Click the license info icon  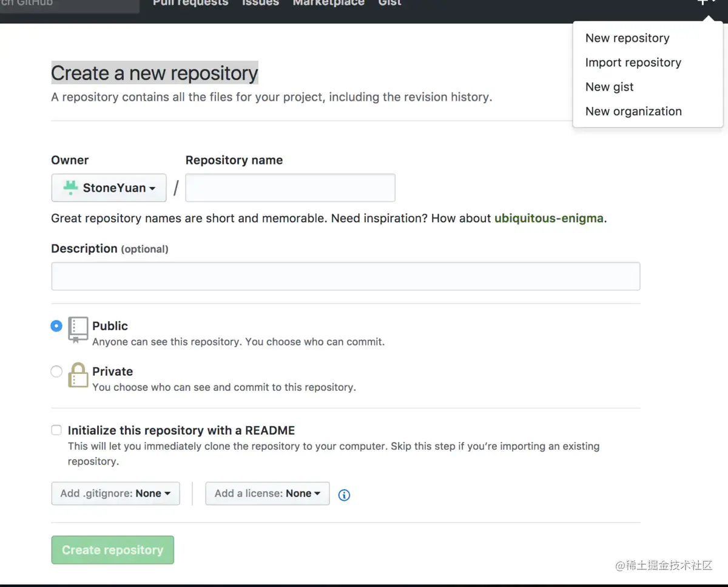pyautogui.click(x=344, y=495)
